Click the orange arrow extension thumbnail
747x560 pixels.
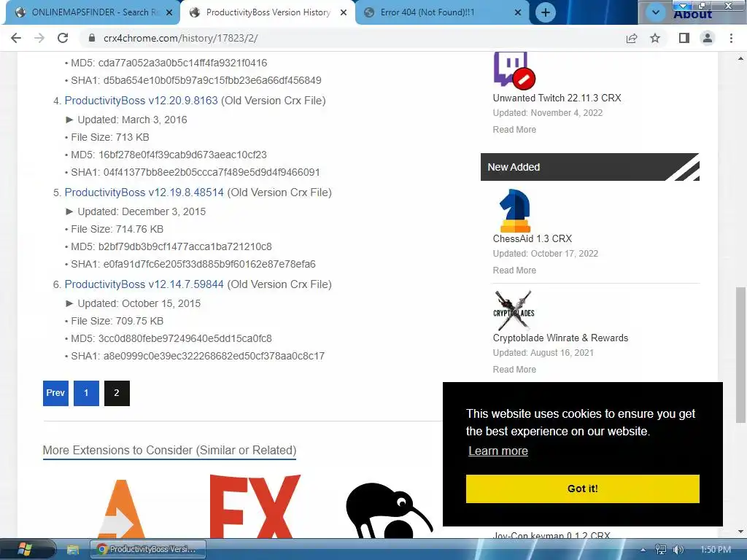click(121, 509)
